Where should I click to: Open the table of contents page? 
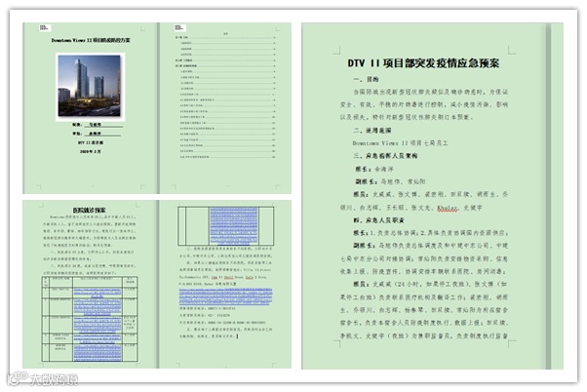point(226,108)
